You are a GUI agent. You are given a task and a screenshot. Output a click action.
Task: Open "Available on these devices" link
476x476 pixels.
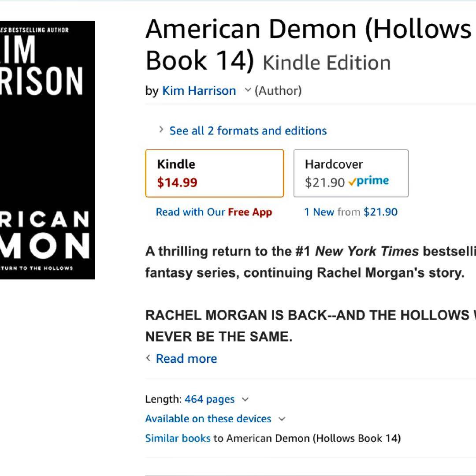coord(208,419)
